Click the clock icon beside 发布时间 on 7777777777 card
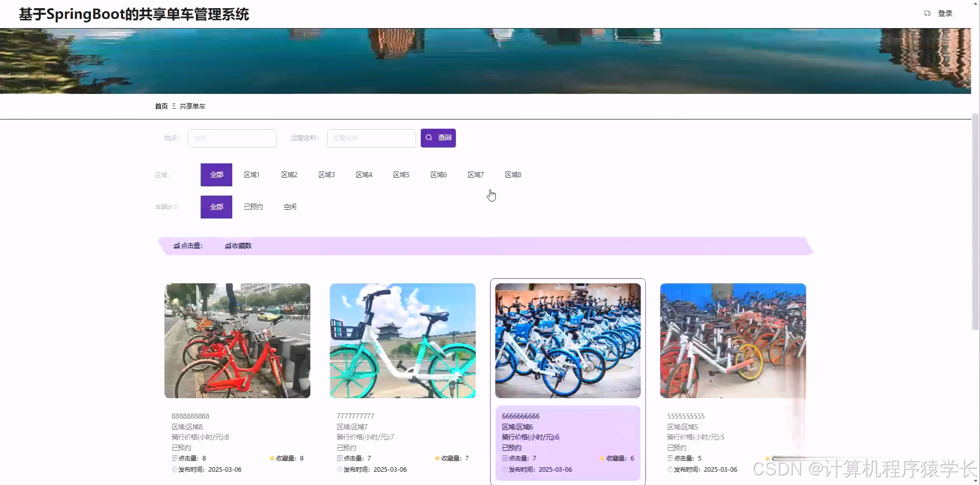This screenshot has height=485, width=980. pos(338,469)
